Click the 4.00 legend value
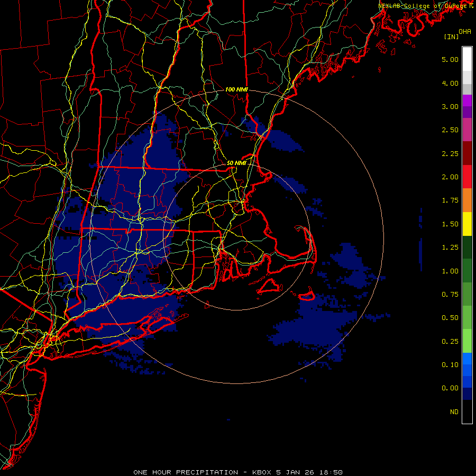Screen dimensions: 476x476 click(450, 83)
